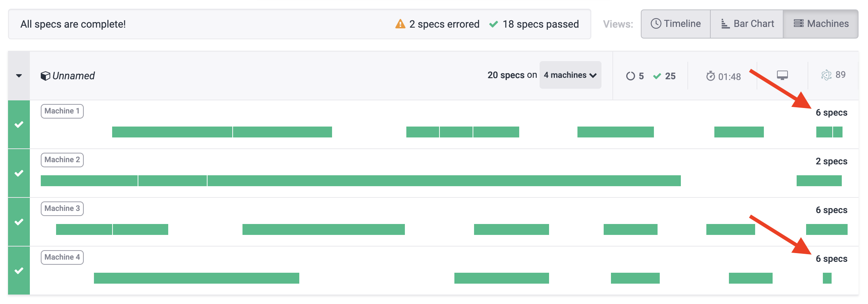Viewport: 868px width, 304px height.
Task: Toggle Machine 1's green checkmark status strip
Action: point(19,125)
